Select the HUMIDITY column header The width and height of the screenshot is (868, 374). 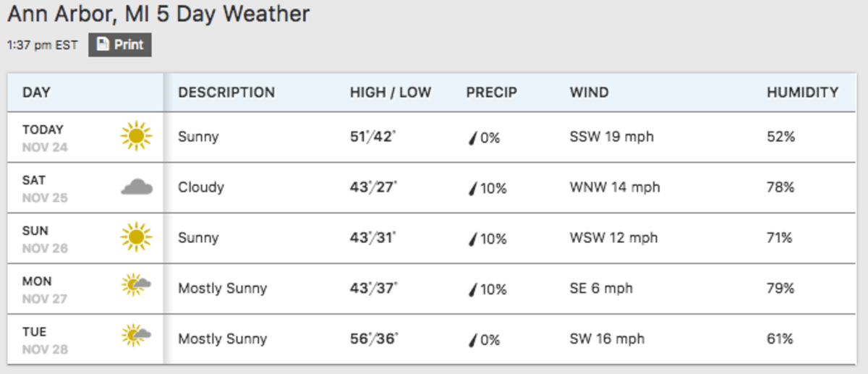(x=802, y=93)
